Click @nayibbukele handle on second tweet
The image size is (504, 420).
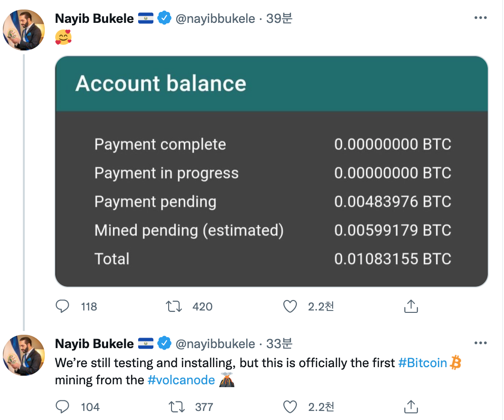[214, 343]
